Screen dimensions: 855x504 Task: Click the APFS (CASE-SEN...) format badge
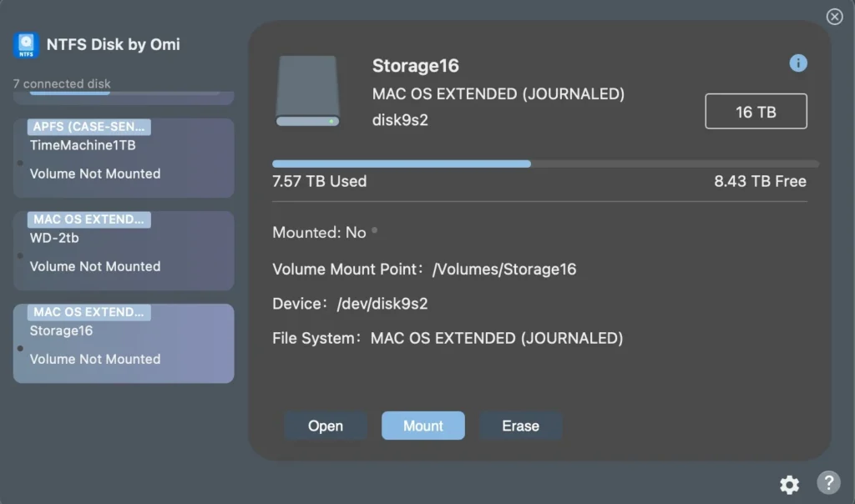pyautogui.click(x=88, y=127)
